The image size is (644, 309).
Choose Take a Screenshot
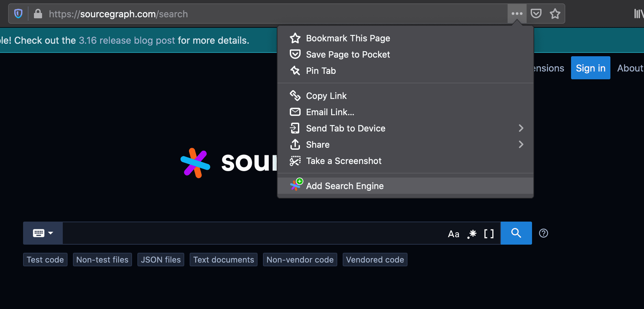405,161
